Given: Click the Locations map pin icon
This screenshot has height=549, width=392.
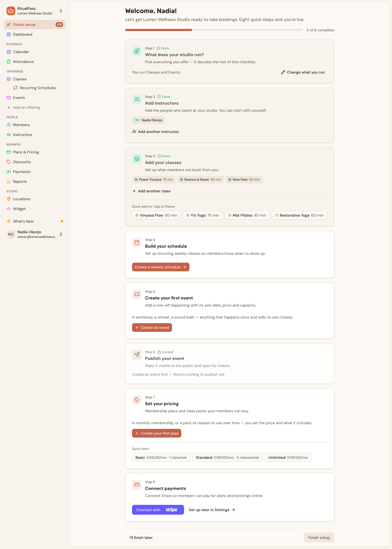Looking at the screenshot, I should (9, 199).
